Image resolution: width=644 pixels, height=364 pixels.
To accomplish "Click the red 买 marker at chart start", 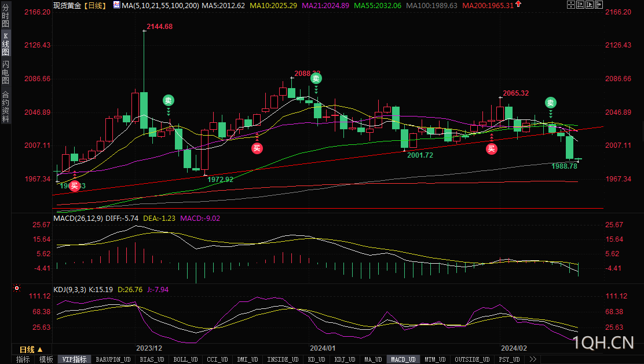I will [74, 186].
